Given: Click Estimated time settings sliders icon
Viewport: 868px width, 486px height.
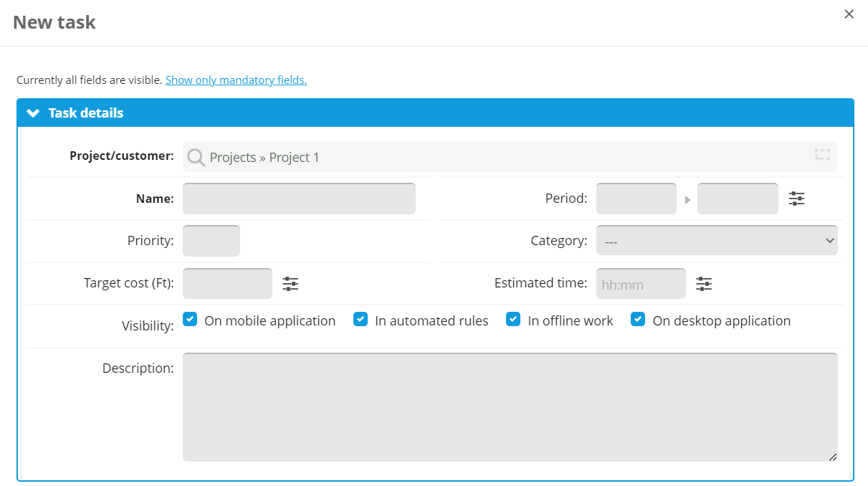Looking at the screenshot, I should coord(704,284).
